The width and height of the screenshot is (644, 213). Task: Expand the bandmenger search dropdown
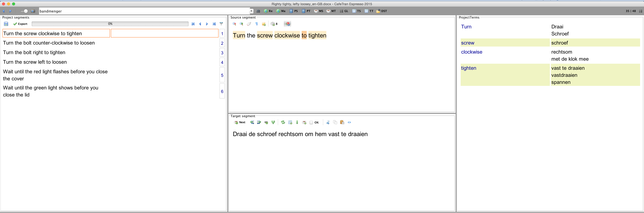point(251,11)
